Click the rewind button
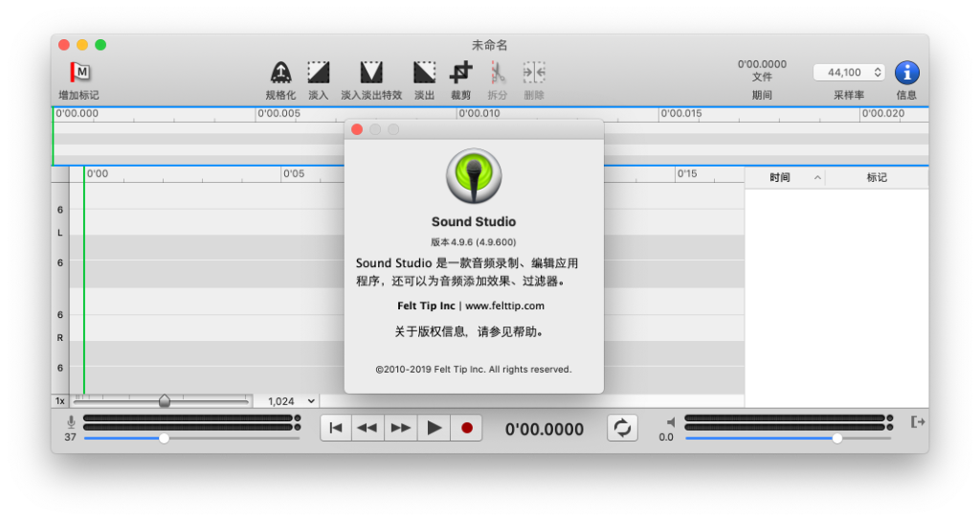 click(x=367, y=428)
